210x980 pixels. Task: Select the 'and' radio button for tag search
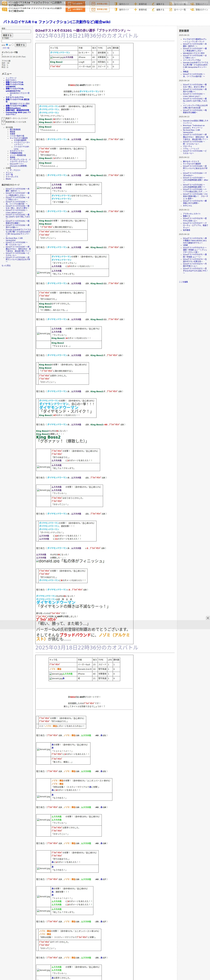[x=7, y=45]
